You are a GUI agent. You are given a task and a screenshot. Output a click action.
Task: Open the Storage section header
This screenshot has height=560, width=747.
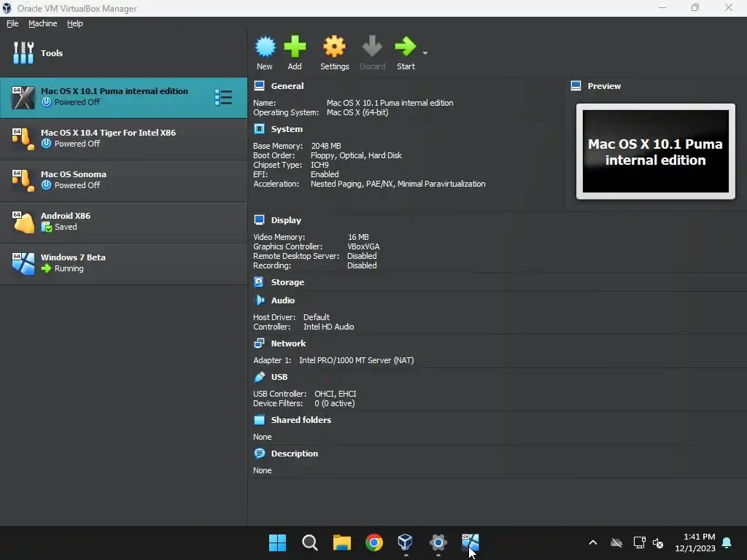[x=287, y=282]
